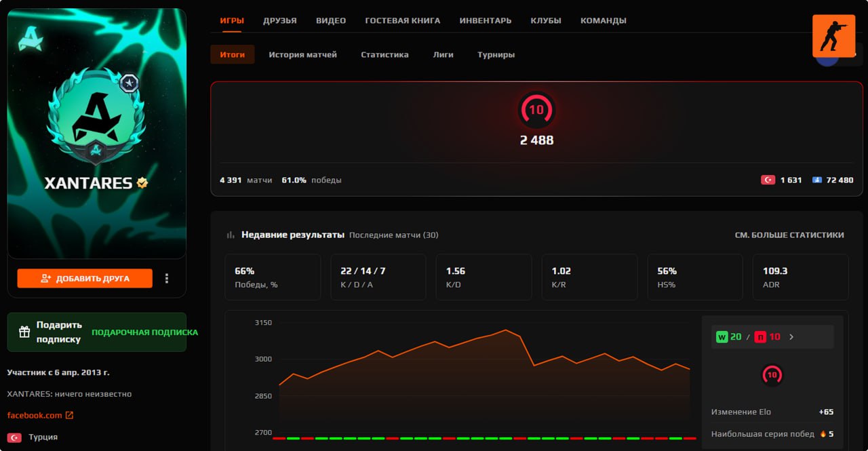Click the star badge on the avatar
The height and width of the screenshot is (451, 868).
[129, 83]
